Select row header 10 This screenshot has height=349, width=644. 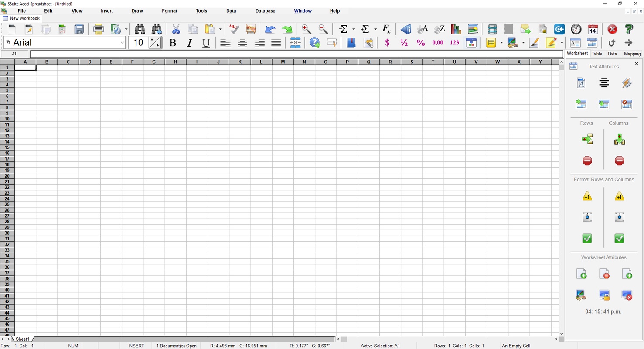pyautogui.click(x=7, y=119)
